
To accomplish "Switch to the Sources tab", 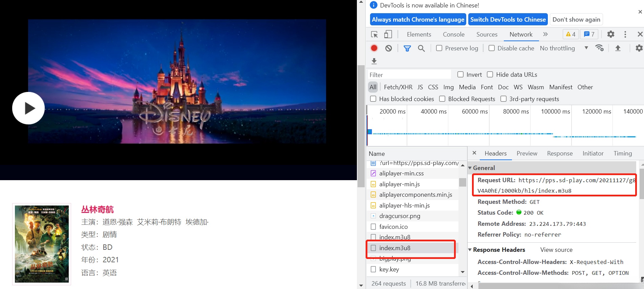I will coord(487,34).
